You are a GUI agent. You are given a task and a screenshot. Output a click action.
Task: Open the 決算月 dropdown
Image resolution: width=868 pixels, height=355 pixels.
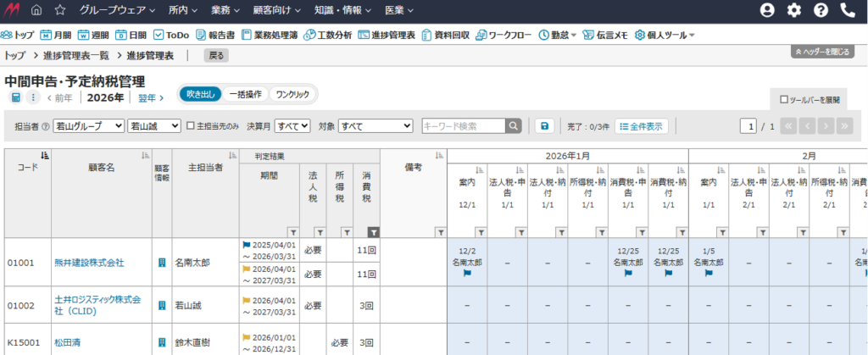point(292,125)
